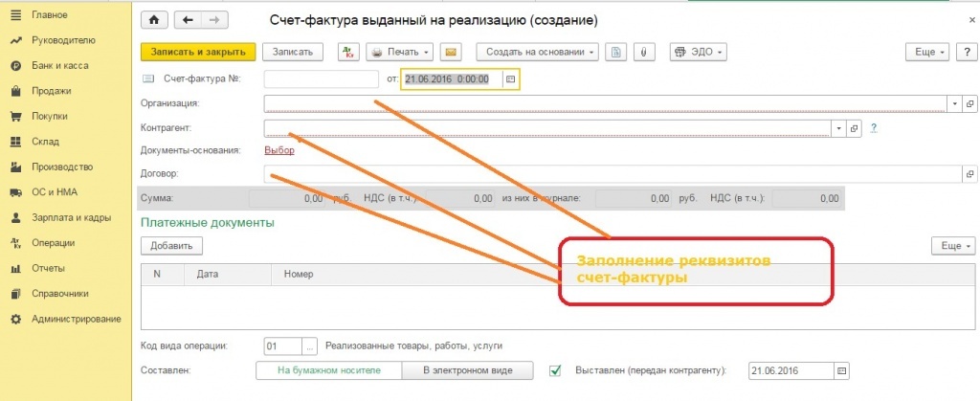
Task: Open the Договор record icon
Action: click(x=970, y=174)
